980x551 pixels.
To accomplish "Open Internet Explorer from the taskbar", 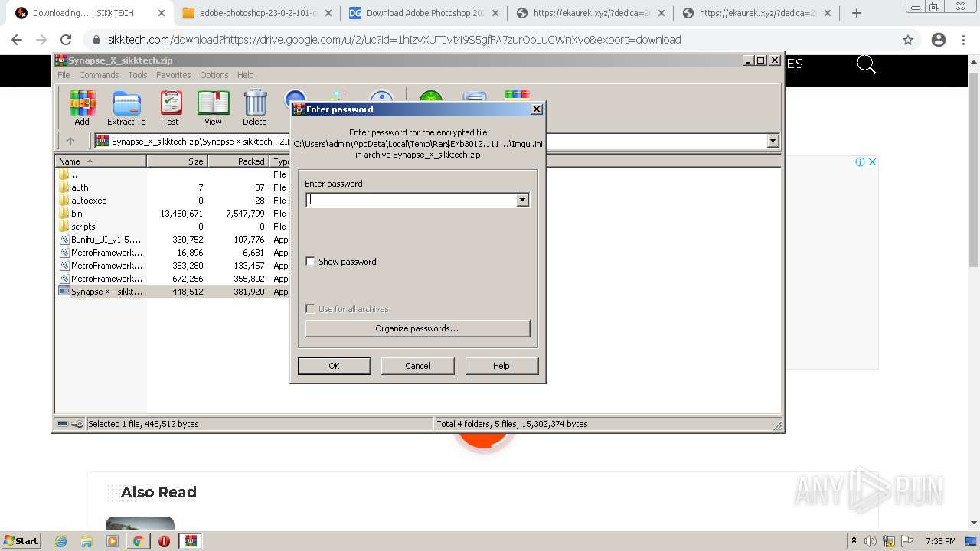I will tap(61, 541).
